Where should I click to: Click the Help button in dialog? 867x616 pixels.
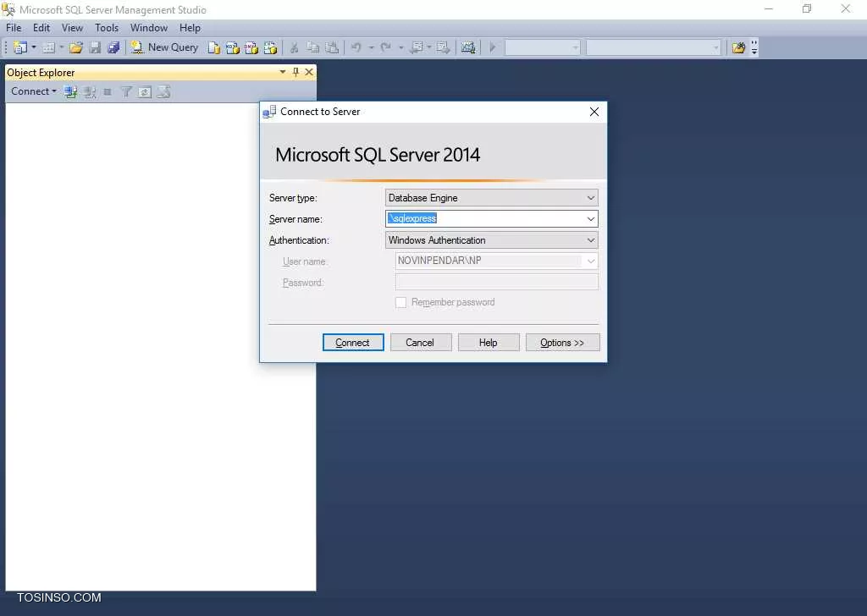tap(489, 343)
